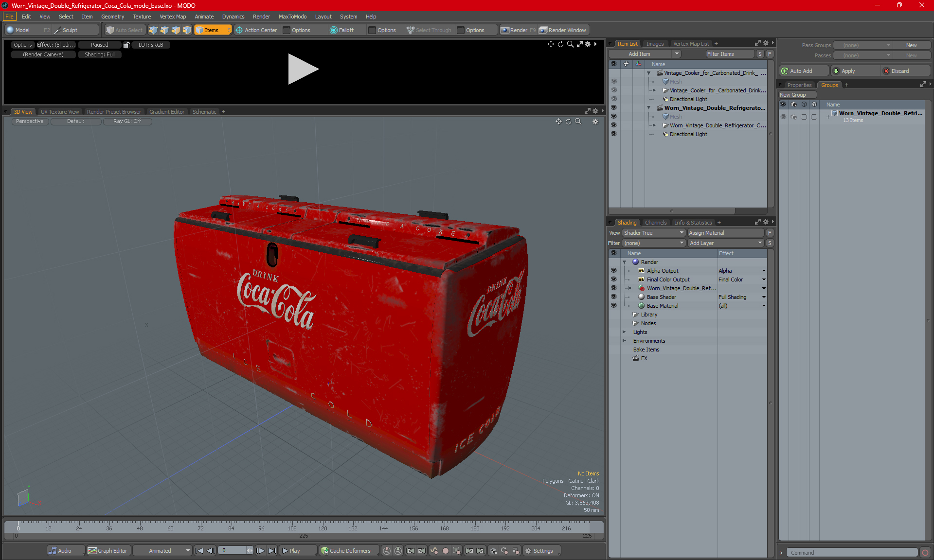Open the Geometry menu
This screenshot has height=560, width=934.
112,17
